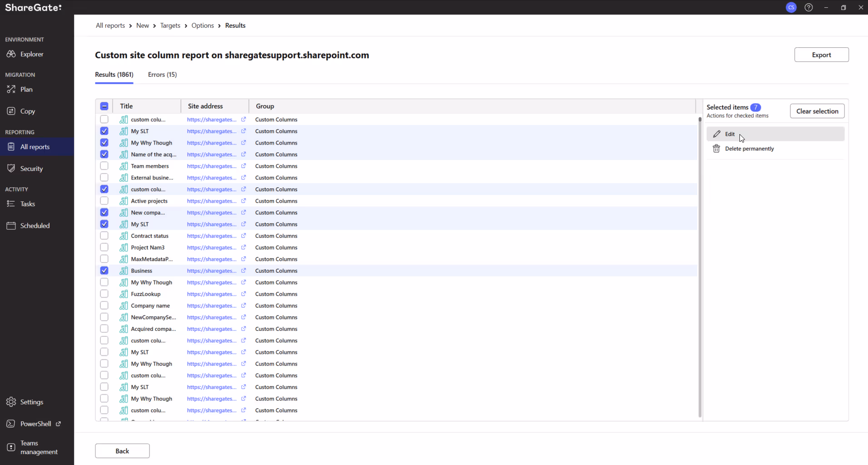The image size is (868, 465).
Task: Open the Scheduled calendar icon
Action: pos(11,225)
